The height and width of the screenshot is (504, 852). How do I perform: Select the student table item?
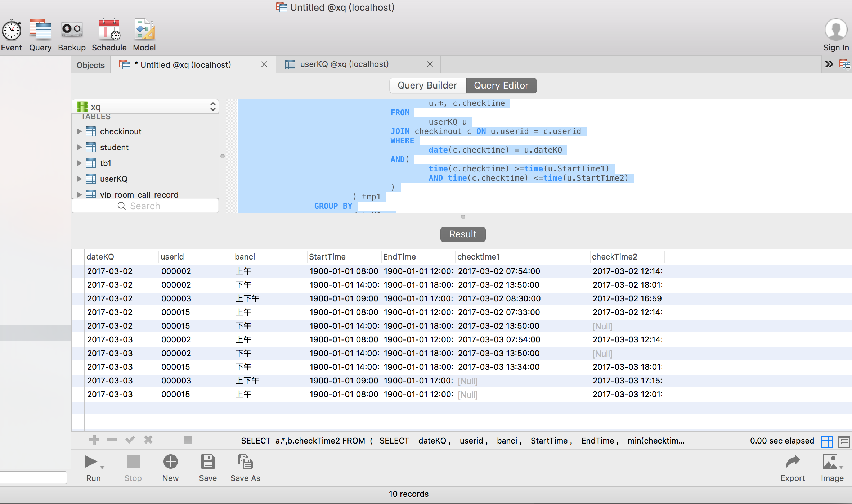point(114,147)
